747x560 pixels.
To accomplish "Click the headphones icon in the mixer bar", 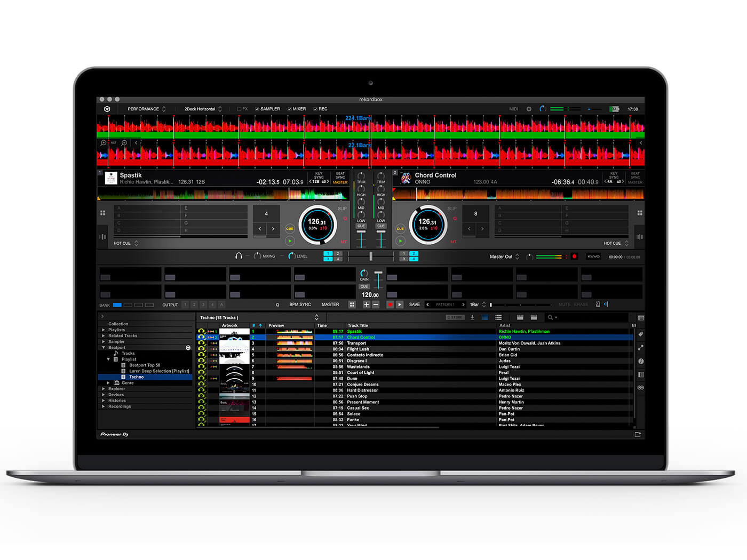I will tap(239, 256).
